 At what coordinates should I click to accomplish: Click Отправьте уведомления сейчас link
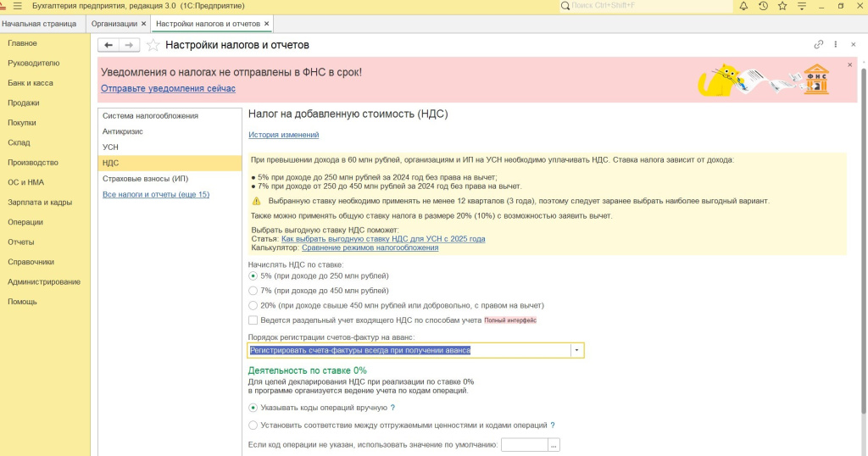pos(168,88)
